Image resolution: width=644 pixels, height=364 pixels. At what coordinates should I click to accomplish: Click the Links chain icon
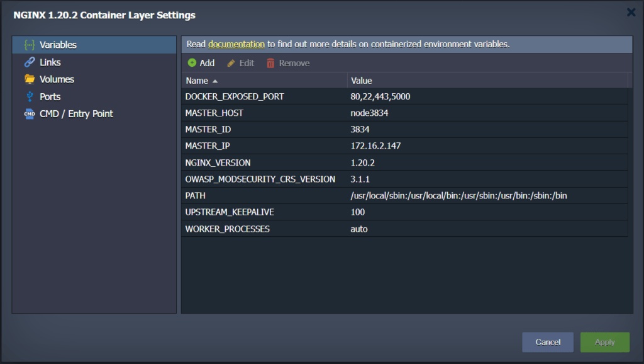pyautogui.click(x=29, y=62)
